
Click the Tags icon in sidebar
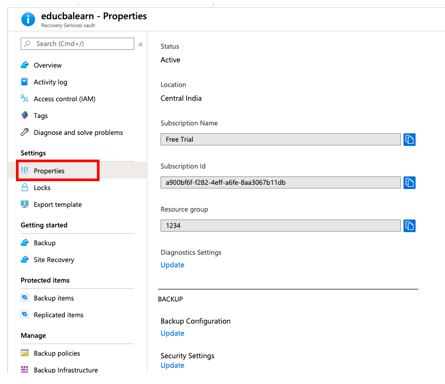click(25, 115)
